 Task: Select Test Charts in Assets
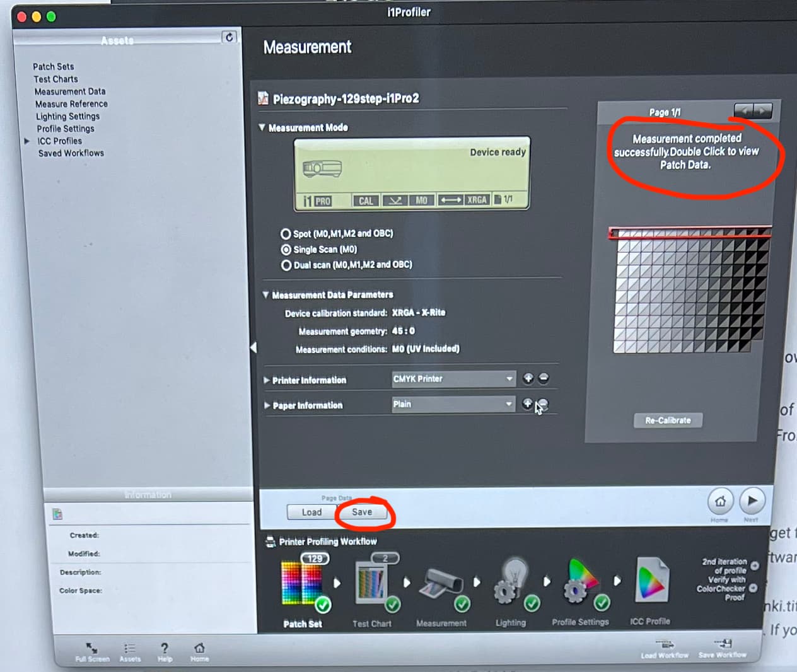[x=56, y=79]
